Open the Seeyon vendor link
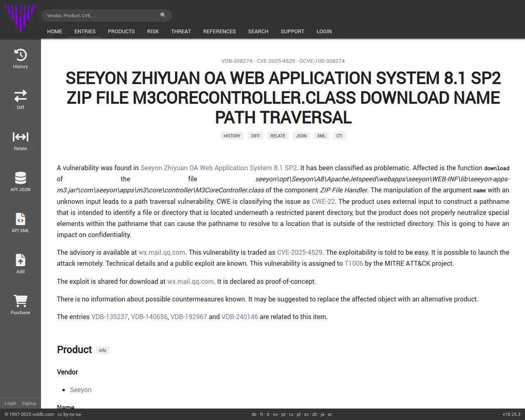Image resolution: width=525 pixels, height=420 pixels. 81,390
